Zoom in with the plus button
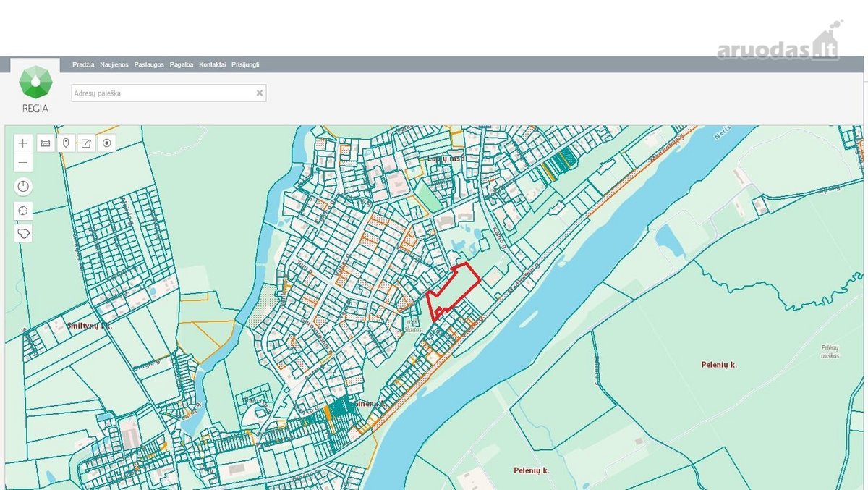Viewport: 868px width, 490px height. [24, 143]
